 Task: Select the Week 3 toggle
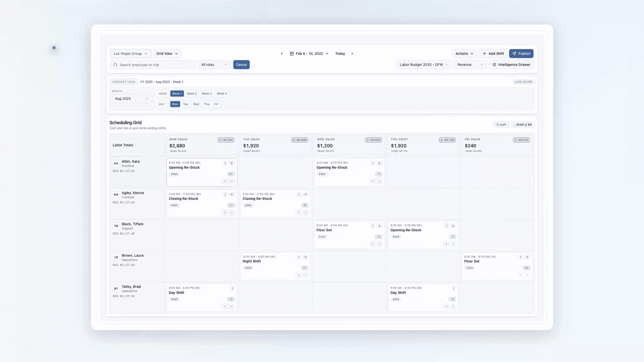click(207, 94)
